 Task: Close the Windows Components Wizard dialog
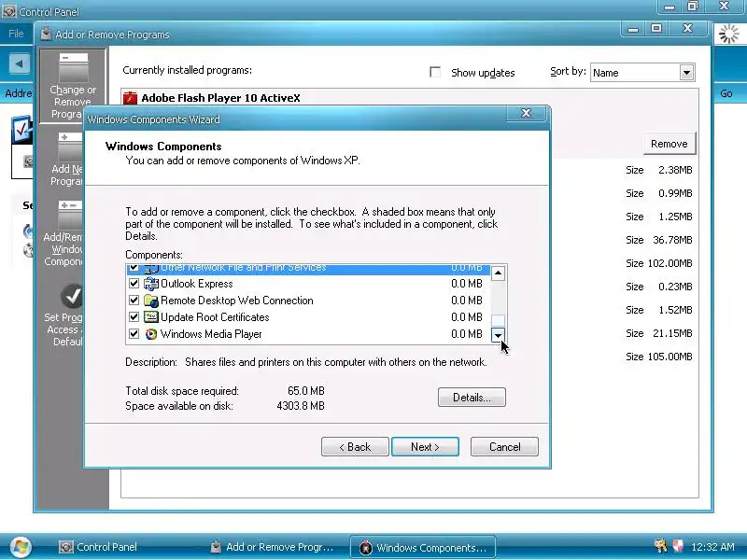pos(526,113)
